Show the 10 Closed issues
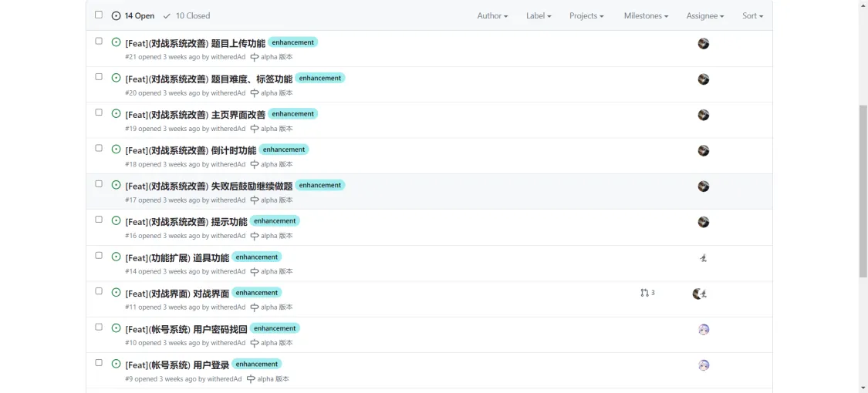The height and width of the screenshot is (393, 868). pyautogui.click(x=187, y=16)
